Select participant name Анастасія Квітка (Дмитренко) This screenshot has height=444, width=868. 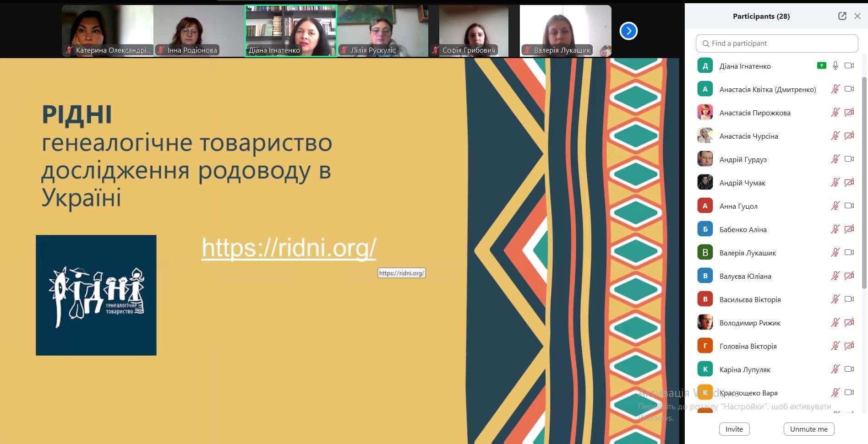coord(768,89)
